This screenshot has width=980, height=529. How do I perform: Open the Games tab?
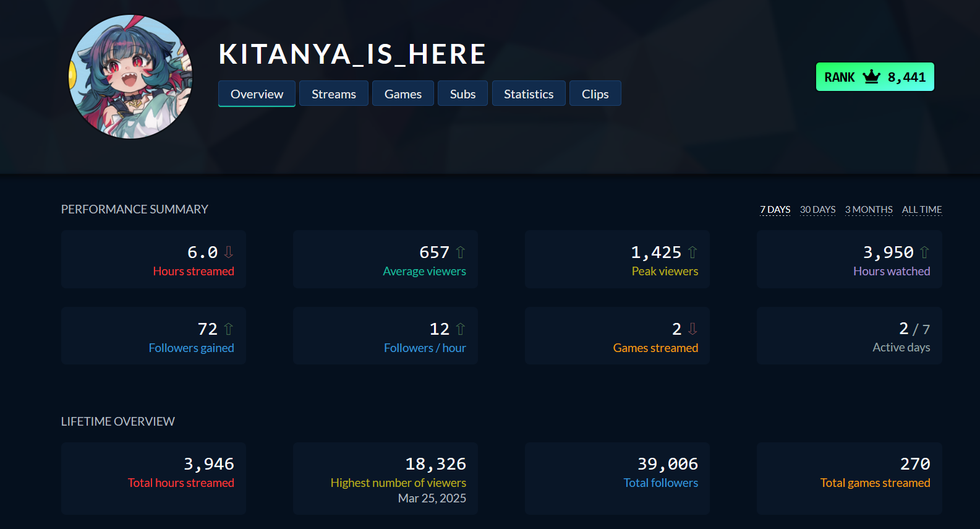pyautogui.click(x=403, y=93)
